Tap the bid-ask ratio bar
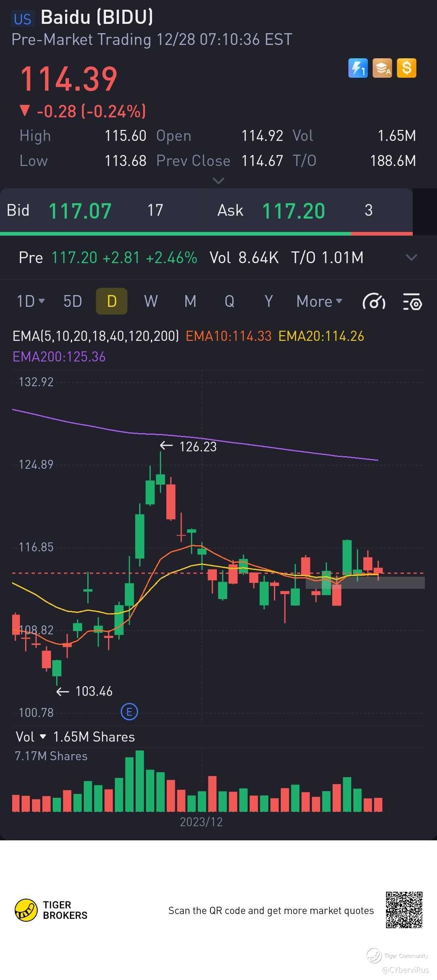The width and height of the screenshot is (437, 980). point(206,234)
